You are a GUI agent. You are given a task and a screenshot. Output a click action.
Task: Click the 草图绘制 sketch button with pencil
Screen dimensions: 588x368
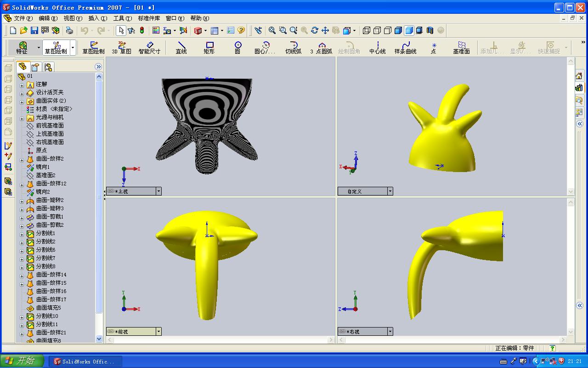pyautogui.click(x=93, y=47)
